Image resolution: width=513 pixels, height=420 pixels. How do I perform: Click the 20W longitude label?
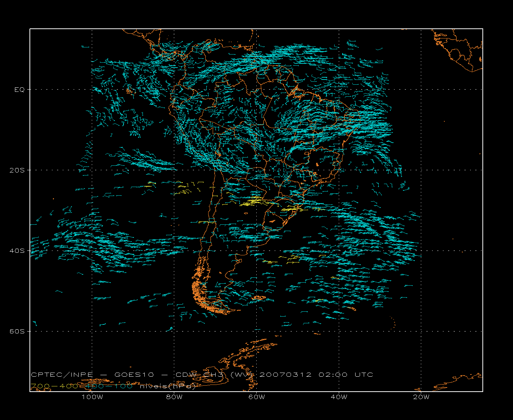421,397
